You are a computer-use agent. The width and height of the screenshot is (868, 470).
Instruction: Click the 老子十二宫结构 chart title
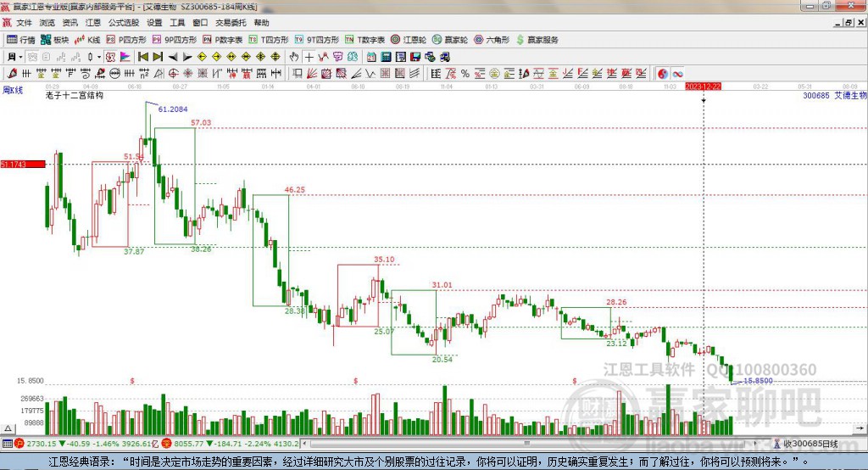[x=75, y=95]
